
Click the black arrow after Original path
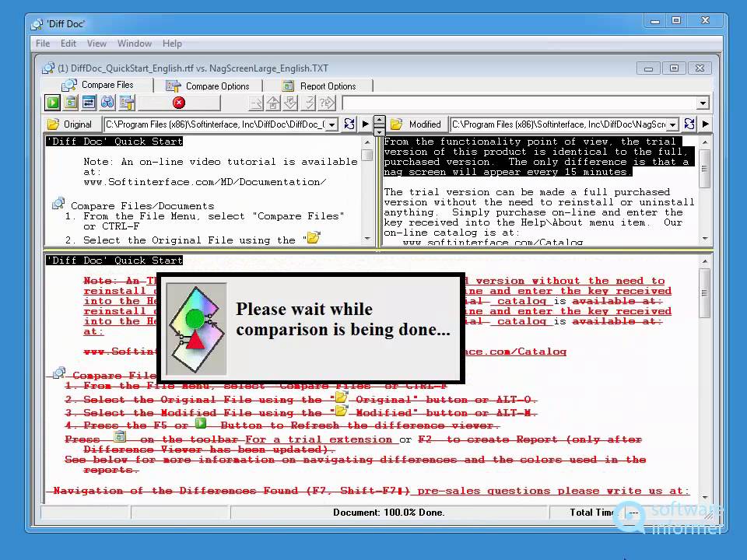tap(366, 124)
